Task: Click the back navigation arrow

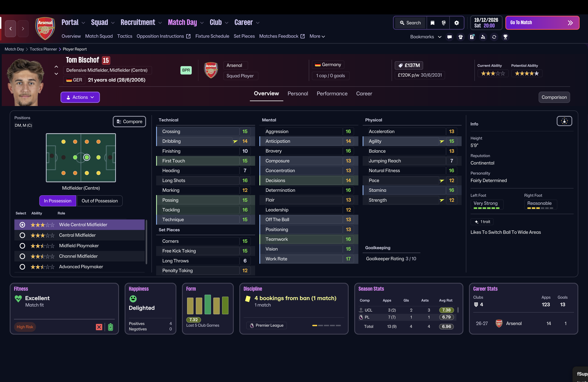Action: (10, 29)
